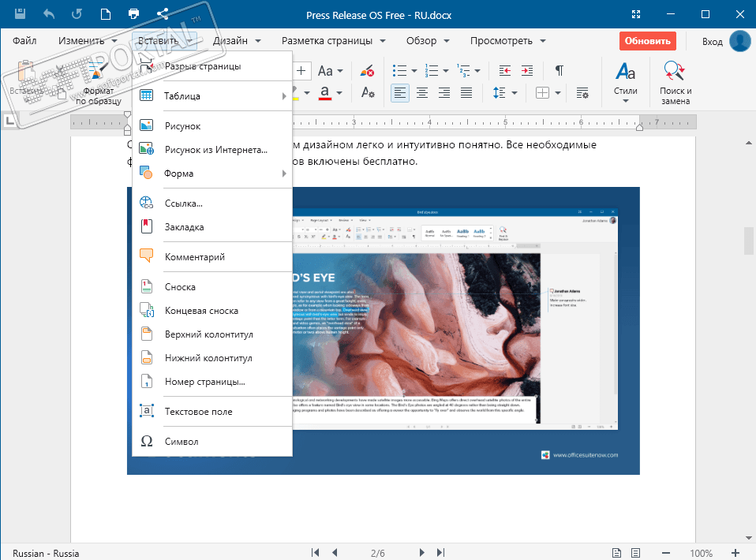756x560 pixels.
Task: Choose Рисунок from the insert menu
Action: point(212,125)
